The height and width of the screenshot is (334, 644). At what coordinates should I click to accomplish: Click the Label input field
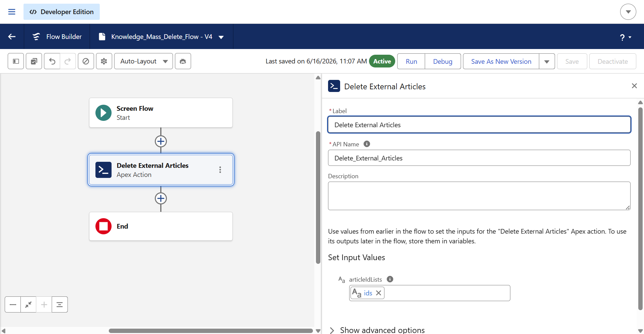[x=479, y=125]
